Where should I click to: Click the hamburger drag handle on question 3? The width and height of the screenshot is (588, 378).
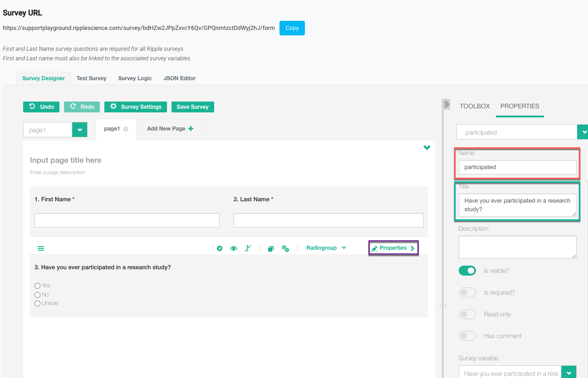pos(41,248)
